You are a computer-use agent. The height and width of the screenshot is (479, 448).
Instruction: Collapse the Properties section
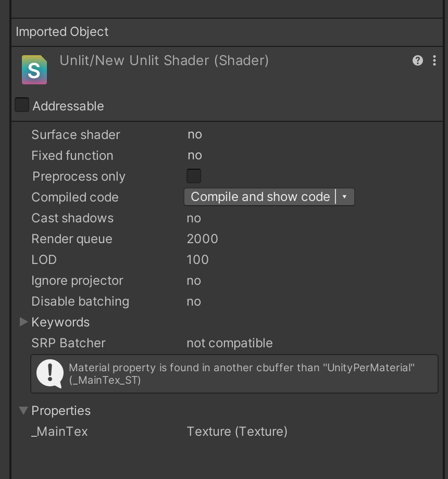coord(23,410)
